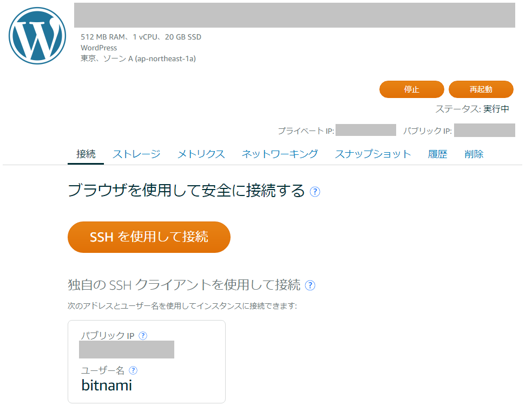Click the masked public IP in connection box
The image size is (532, 411).
[x=127, y=350]
